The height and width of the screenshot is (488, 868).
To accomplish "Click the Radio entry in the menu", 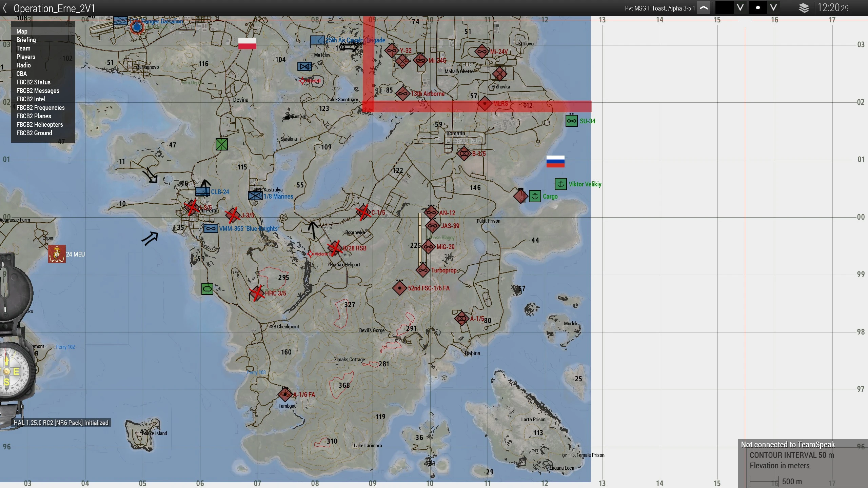I will click(23, 65).
